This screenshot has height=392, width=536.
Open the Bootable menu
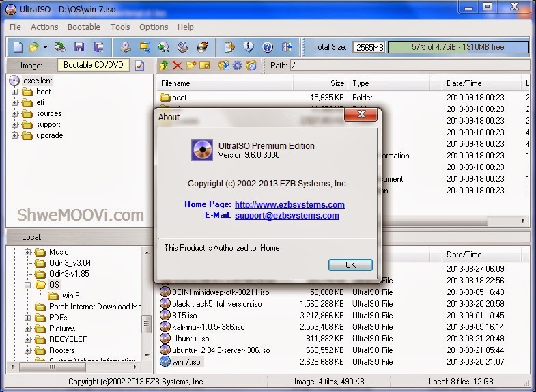(x=84, y=27)
